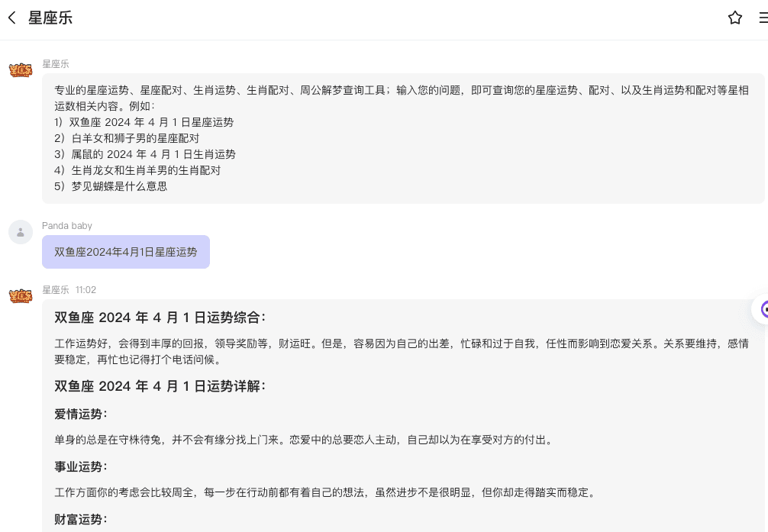This screenshot has height=532, width=768.
Task: Click the 星座乐 avatar next to 11:02 reply
Action: [x=21, y=296]
